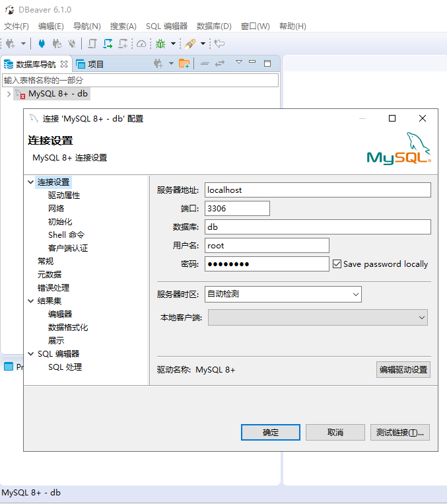447x504 pixels.
Task: Collapse the 连接设置 tree section
Action: pyautogui.click(x=31, y=182)
